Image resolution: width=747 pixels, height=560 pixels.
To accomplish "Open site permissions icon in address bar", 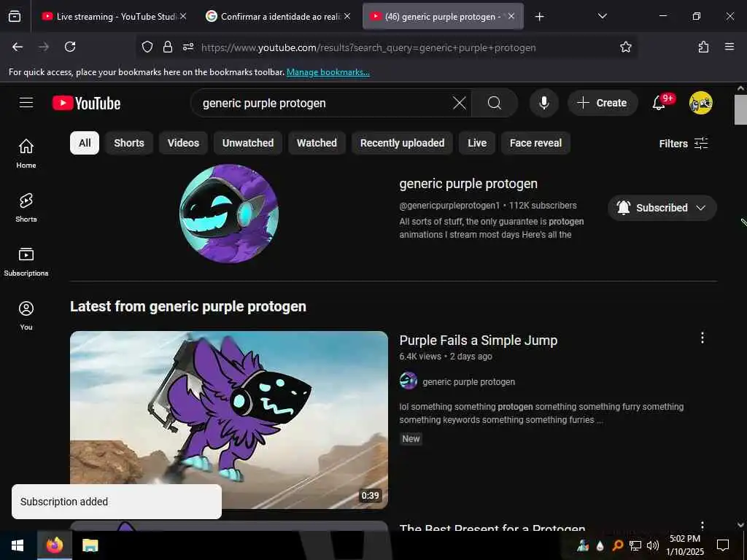I will tap(188, 47).
